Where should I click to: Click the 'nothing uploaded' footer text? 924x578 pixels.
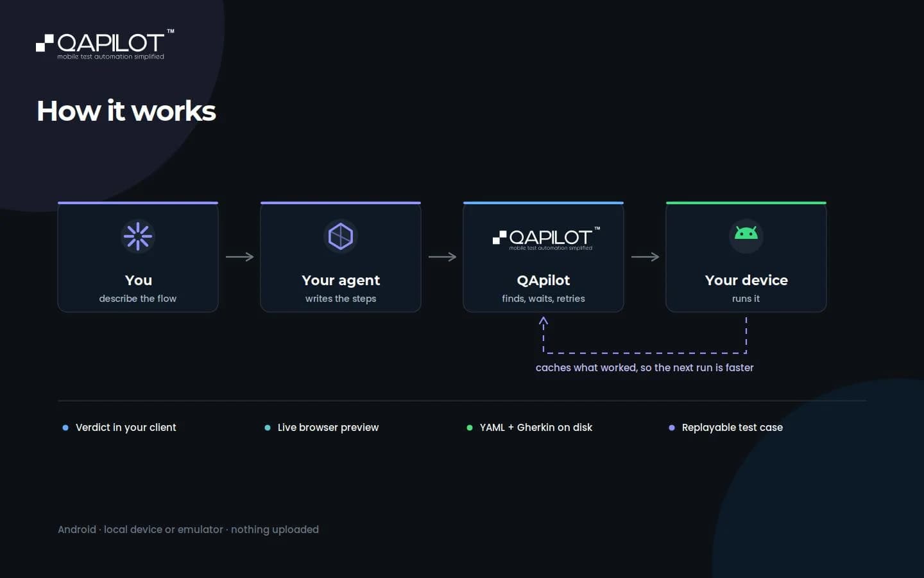275,530
